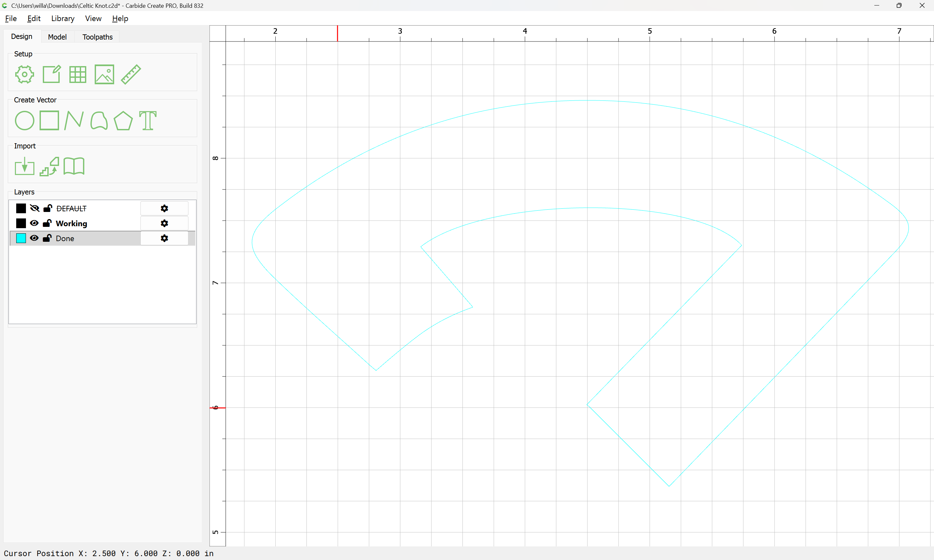Open settings for the Working layer
The image size is (934, 560).
click(164, 223)
